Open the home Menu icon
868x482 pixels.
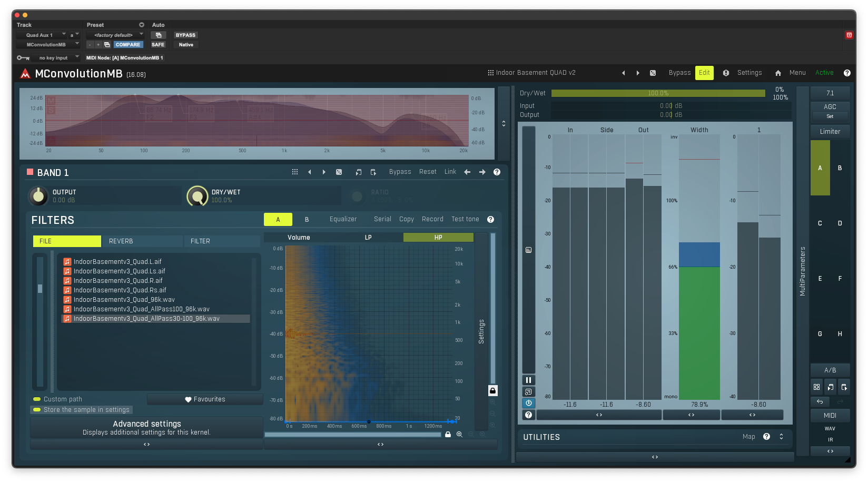778,73
